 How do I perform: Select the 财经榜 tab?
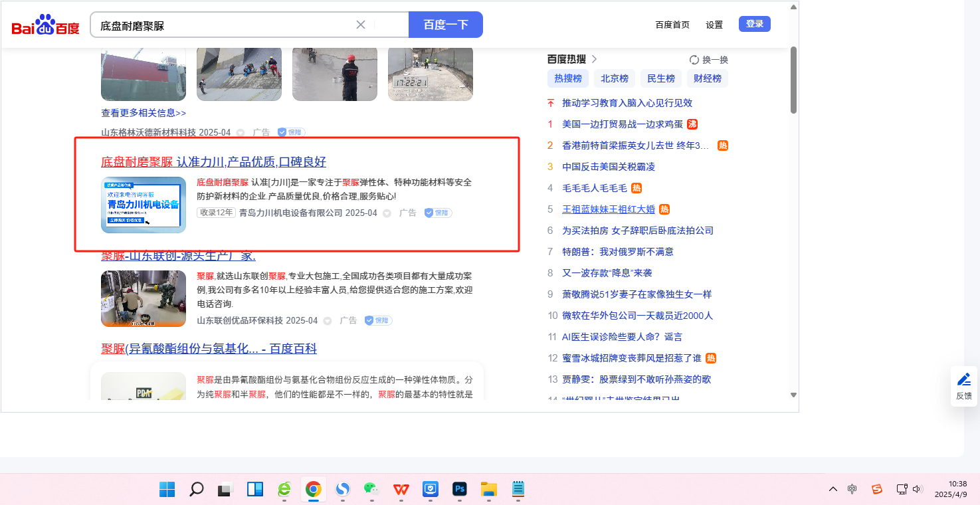click(x=708, y=78)
